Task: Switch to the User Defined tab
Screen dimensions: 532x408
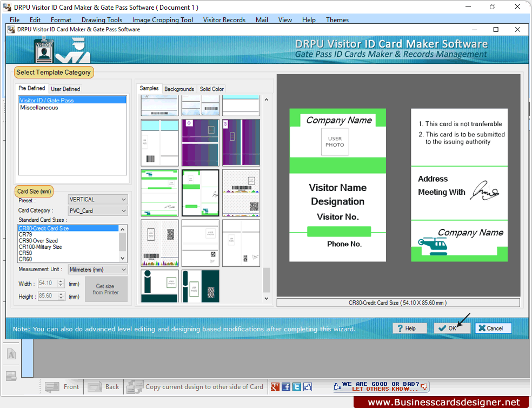Action: coord(65,89)
